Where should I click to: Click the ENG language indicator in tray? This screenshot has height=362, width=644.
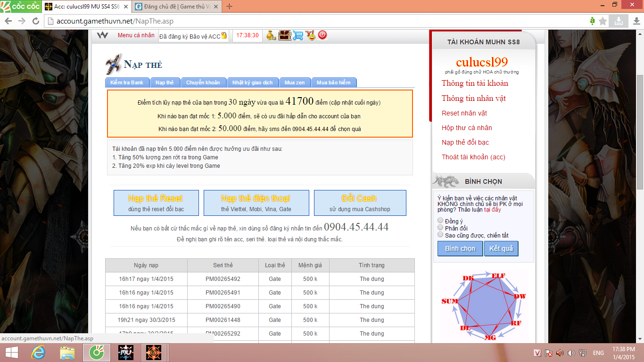point(598,353)
